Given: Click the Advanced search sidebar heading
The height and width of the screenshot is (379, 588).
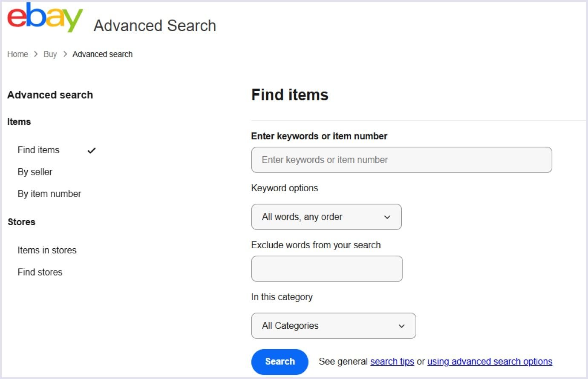Looking at the screenshot, I should (x=50, y=95).
